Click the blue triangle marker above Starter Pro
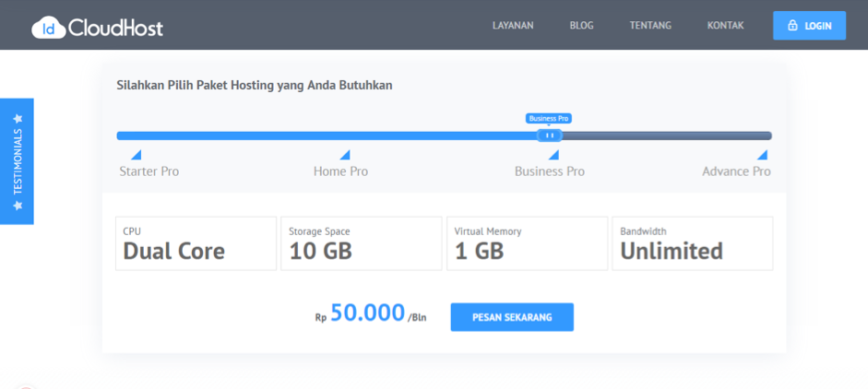This screenshot has height=389, width=868. pyautogui.click(x=136, y=154)
